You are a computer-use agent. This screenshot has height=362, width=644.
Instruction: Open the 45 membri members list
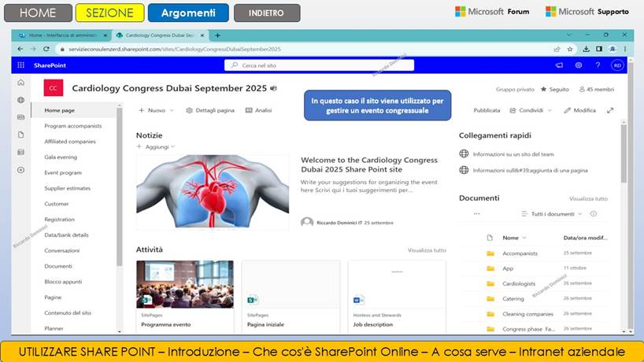(x=596, y=89)
